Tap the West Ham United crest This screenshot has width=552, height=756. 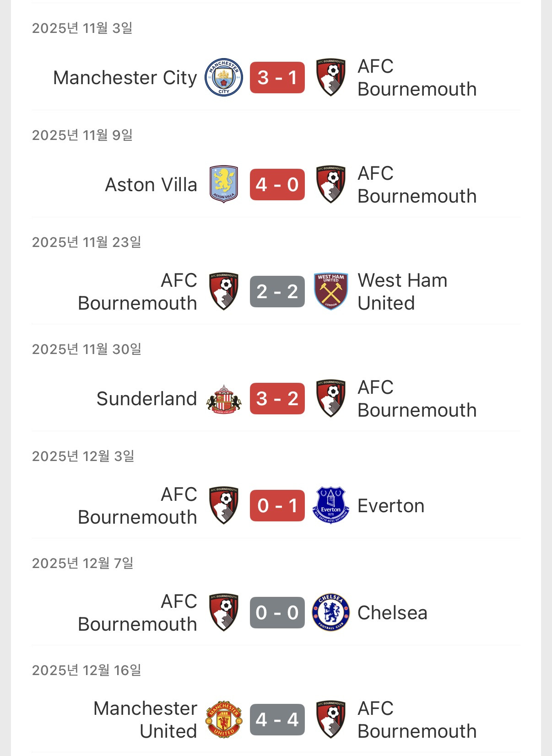331,291
